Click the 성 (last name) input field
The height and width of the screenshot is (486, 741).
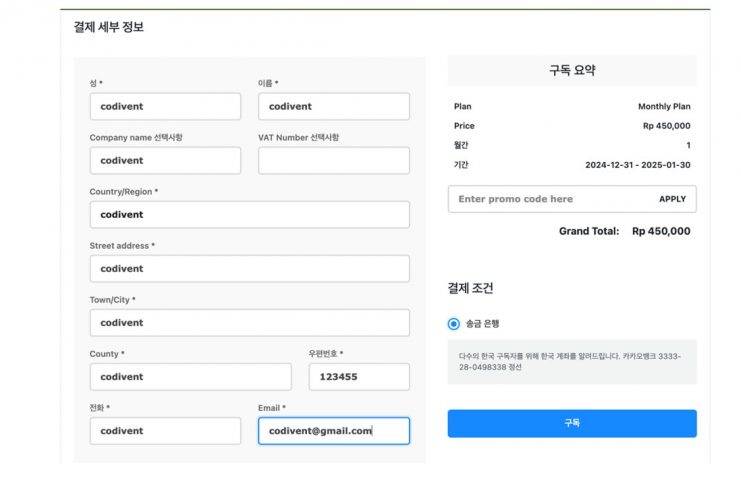click(x=165, y=107)
